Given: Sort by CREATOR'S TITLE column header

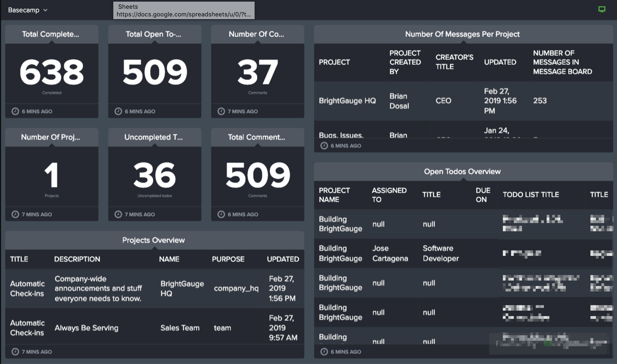Looking at the screenshot, I should click(454, 62).
